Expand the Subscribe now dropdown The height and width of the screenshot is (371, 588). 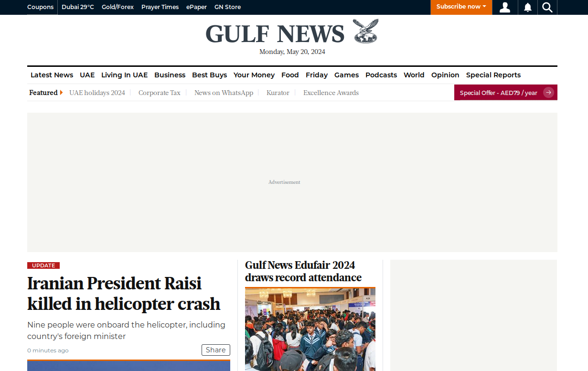[461, 7]
